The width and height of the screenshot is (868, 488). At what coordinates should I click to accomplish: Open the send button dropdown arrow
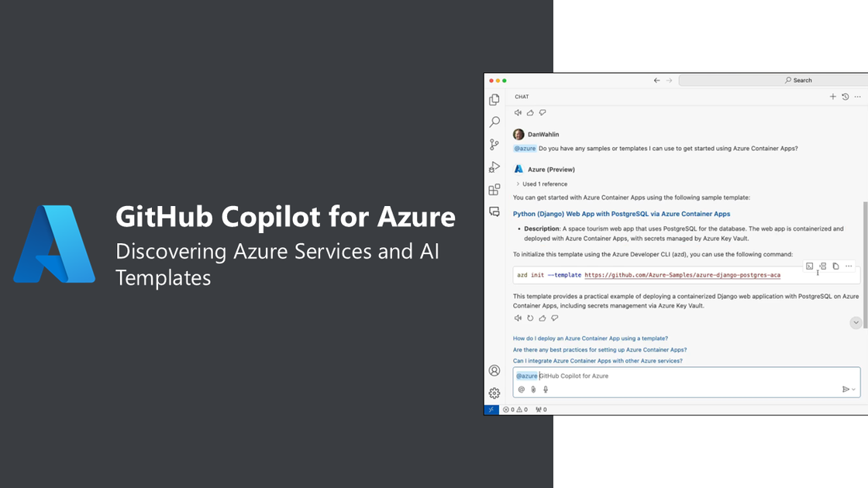point(854,390)
